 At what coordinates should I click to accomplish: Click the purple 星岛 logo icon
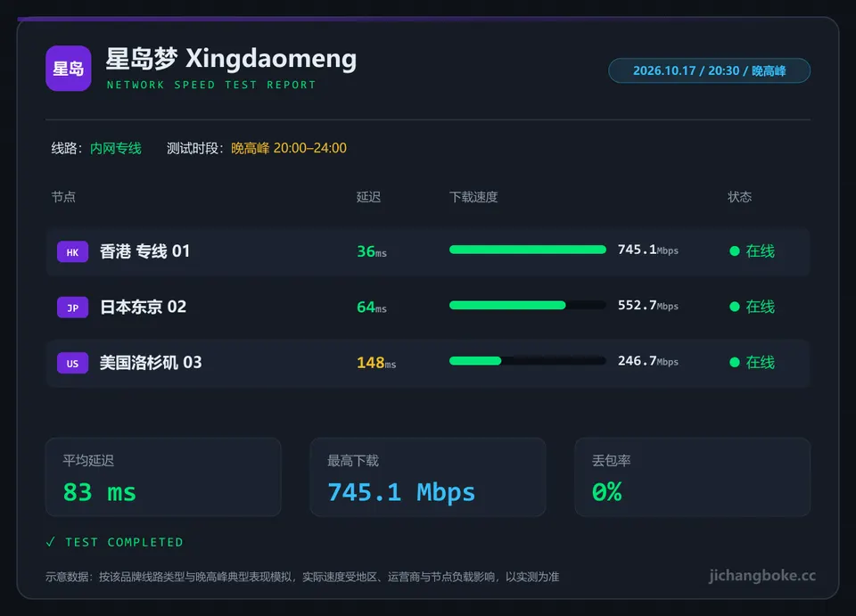(69, 69)
